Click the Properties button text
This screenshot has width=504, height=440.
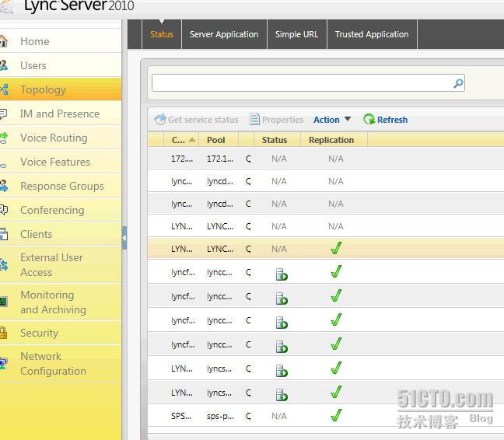click(x=282, y=120)
